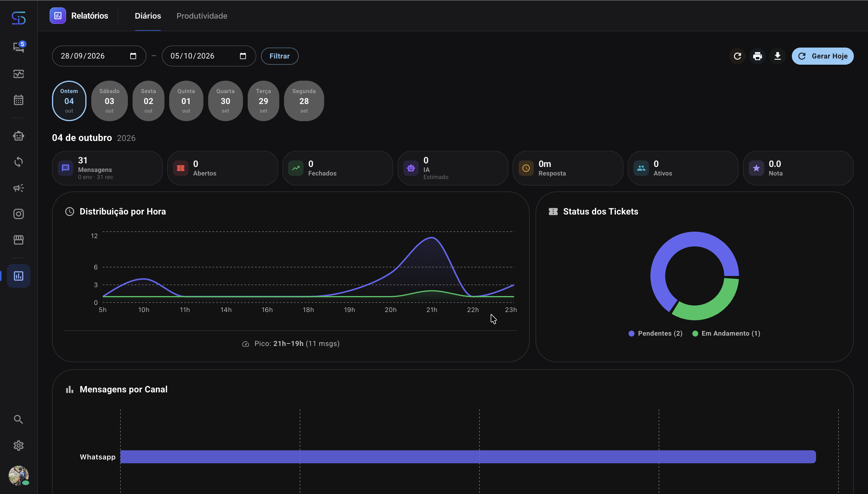Click the print report icon
The image size is (868, 494).
(758, 56)
